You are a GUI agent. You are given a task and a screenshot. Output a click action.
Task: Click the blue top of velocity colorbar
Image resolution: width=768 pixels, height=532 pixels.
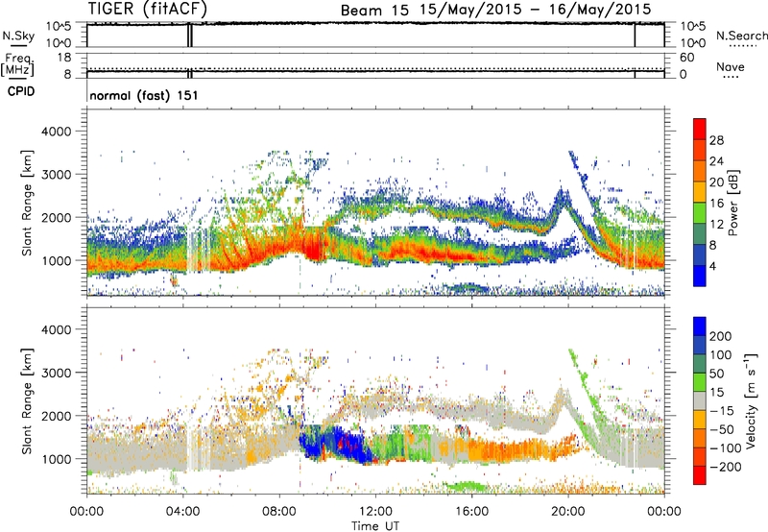700,326
